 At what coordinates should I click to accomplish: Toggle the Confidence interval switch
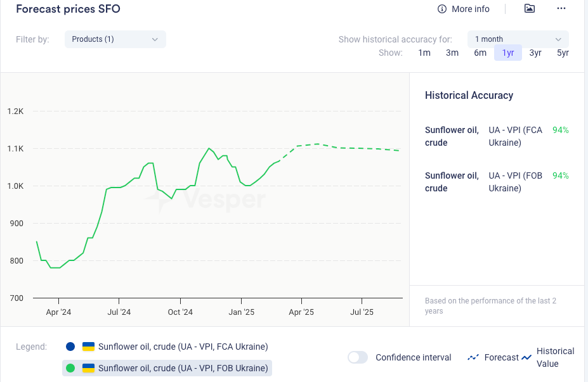358,357
